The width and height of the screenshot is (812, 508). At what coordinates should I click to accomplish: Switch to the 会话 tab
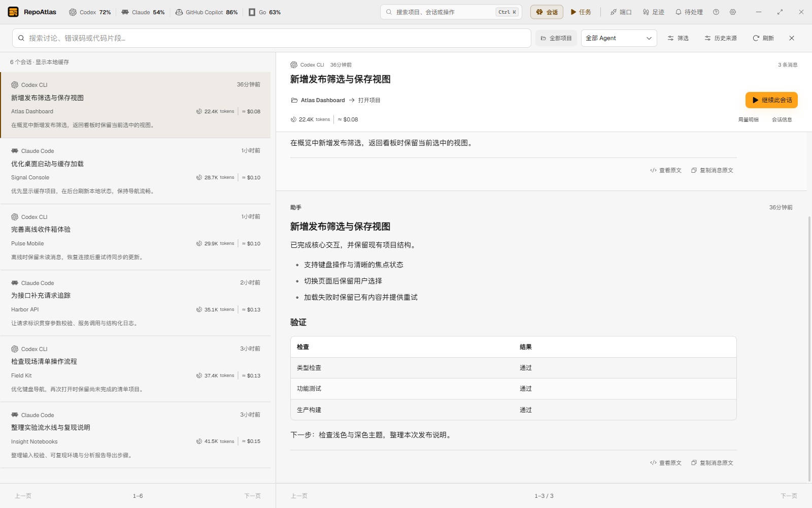pos(547,12)
